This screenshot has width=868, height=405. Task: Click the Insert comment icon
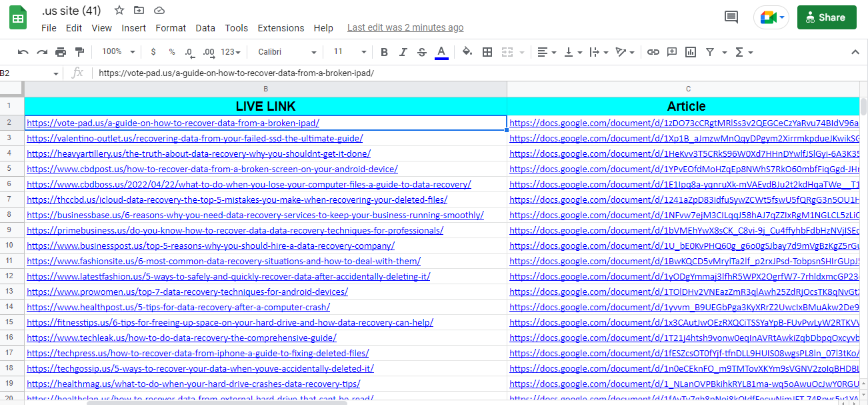pyautogui.click(x=673, y=51)
